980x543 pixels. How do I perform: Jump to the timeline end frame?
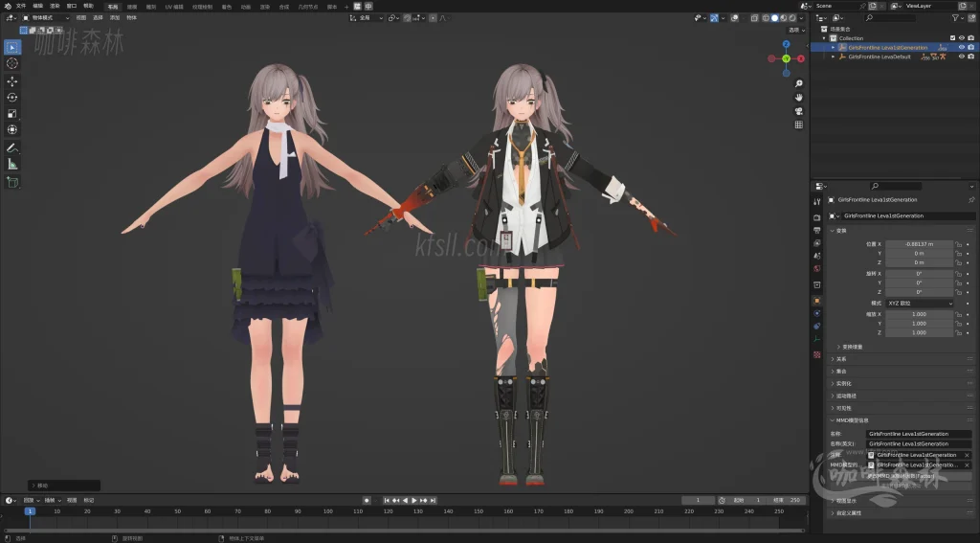pyautogui.click(x=434, y=501)
